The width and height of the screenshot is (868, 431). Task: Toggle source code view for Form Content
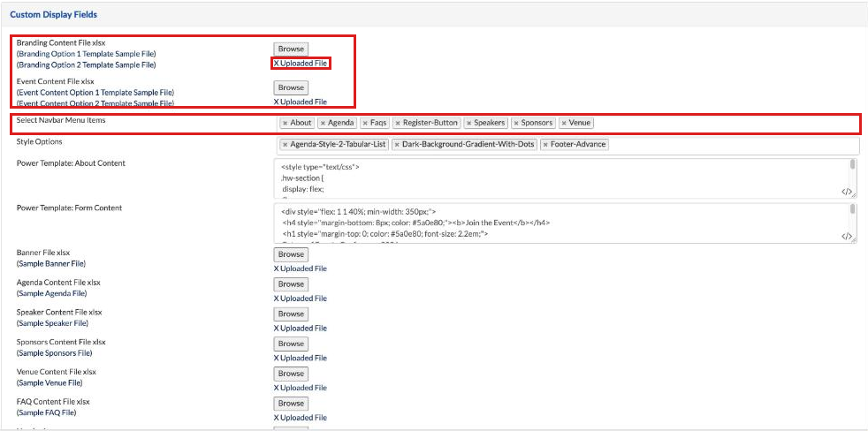[x=847, y=236]
